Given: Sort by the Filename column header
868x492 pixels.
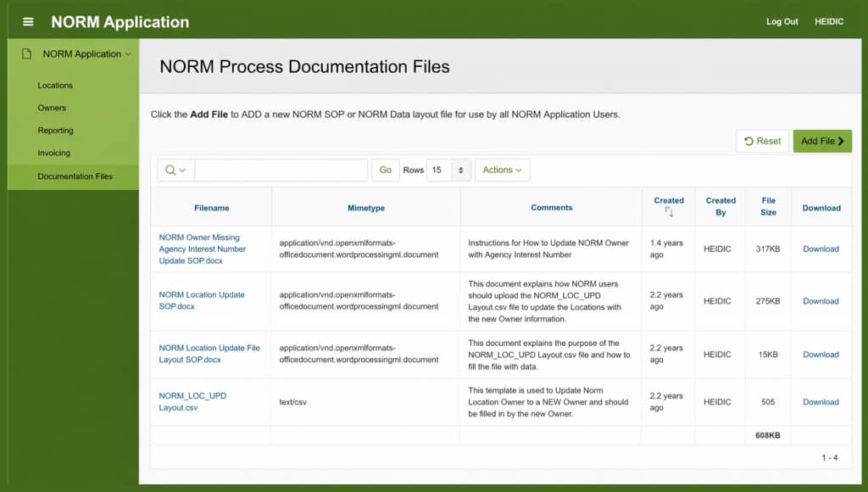Looking at the screenshot, I should (x=211, y=208).
